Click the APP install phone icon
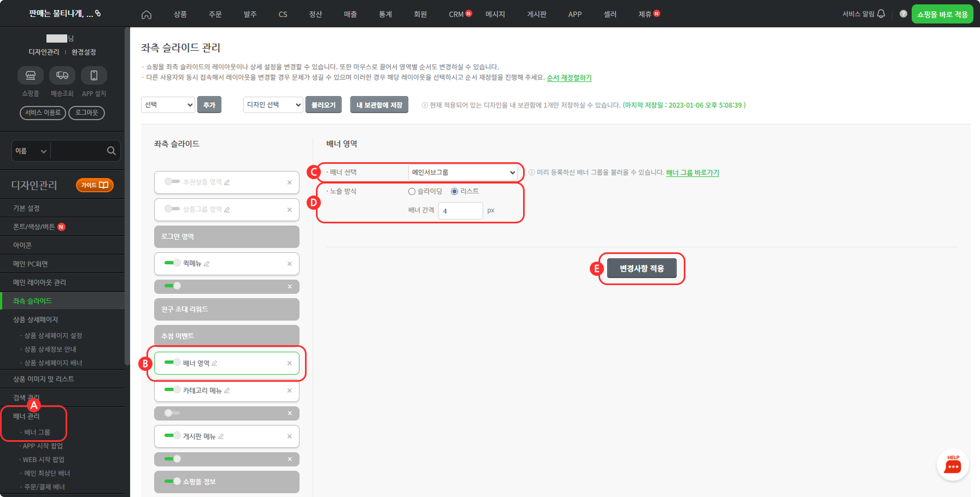The width and height of the screenshot is (980, 497). tap(94, 75)
